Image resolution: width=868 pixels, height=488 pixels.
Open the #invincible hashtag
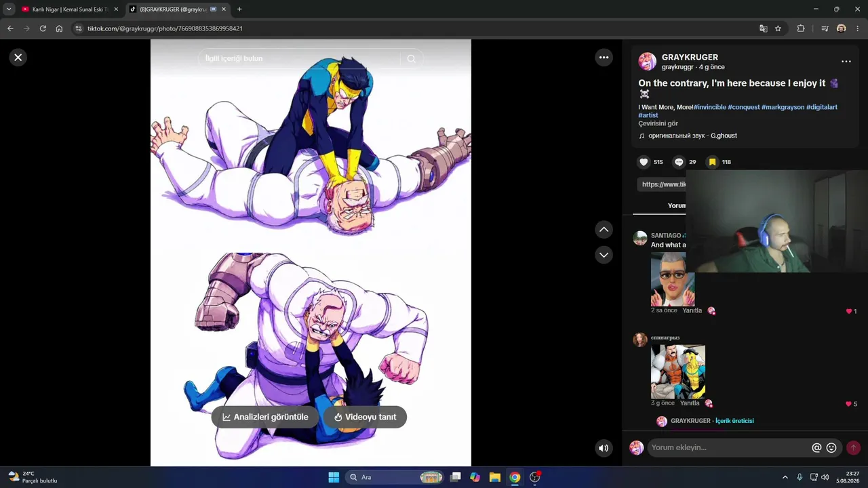tap(709, 107)
